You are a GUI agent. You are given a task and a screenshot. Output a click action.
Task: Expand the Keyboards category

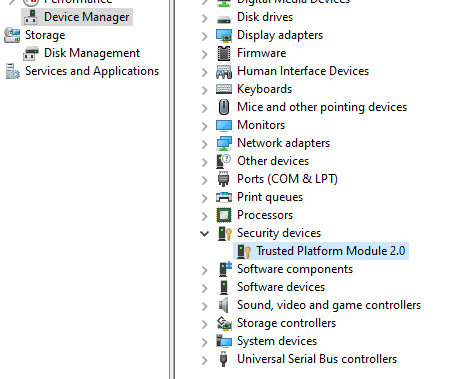(204, 90)
